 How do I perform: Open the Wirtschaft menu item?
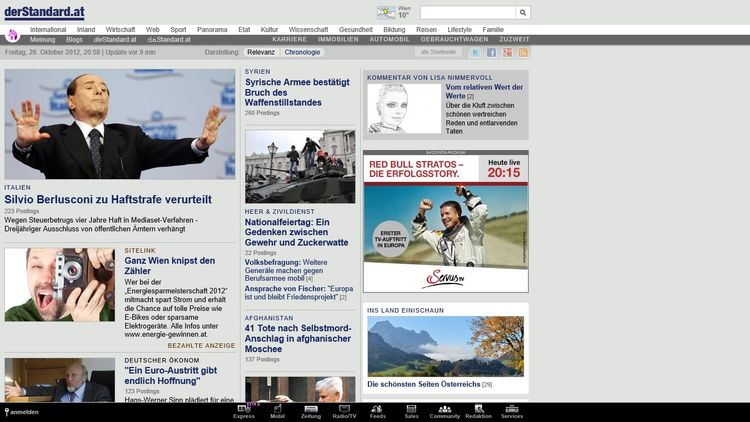(120, 30)
